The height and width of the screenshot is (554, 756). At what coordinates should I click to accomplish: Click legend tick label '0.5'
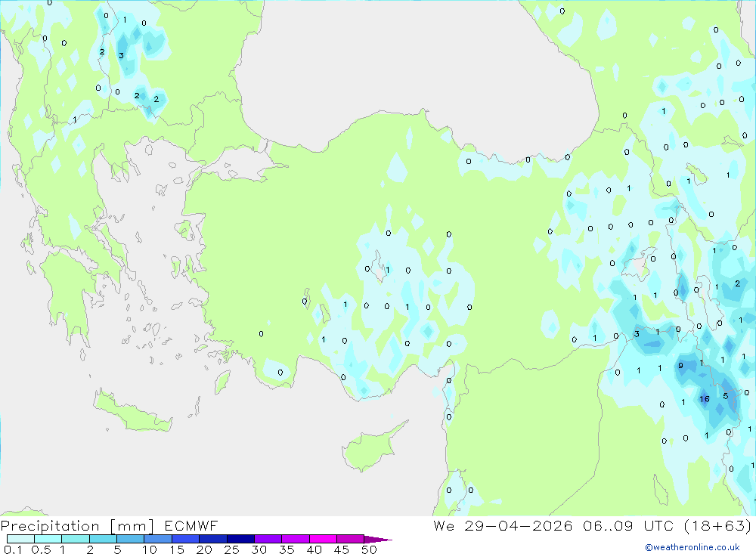41,549
